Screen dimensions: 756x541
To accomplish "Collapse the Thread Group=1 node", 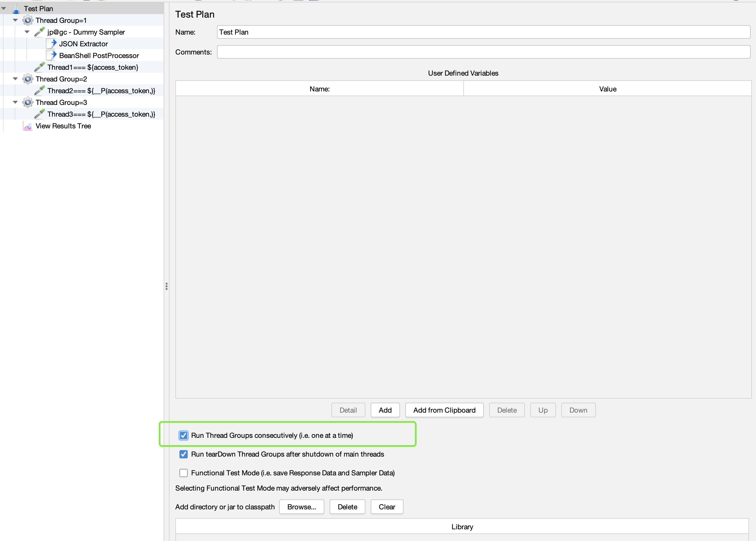I will pos(15,20).
